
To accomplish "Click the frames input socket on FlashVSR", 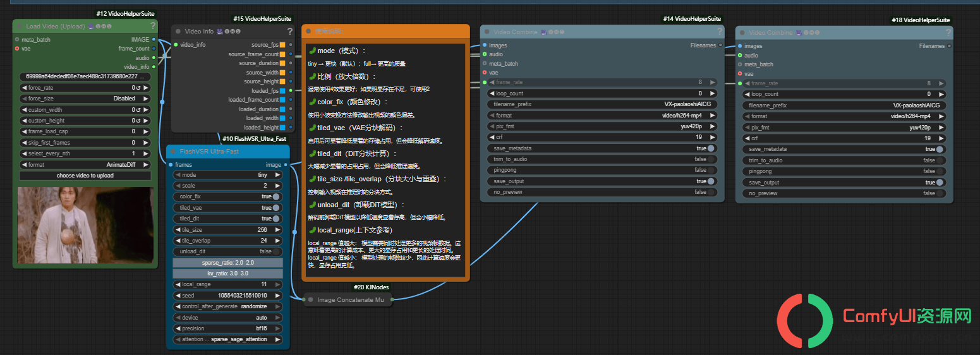I will pyautogui.click(x=170, y=165).
